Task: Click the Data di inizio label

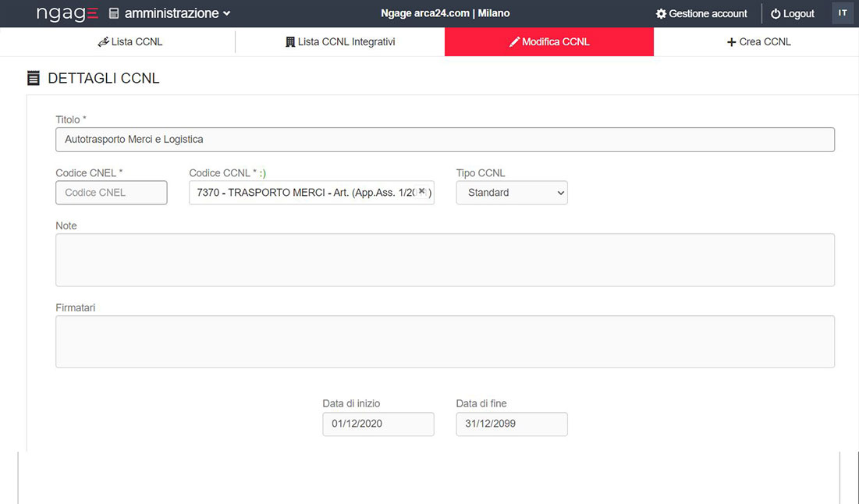Action: [351, 404]
